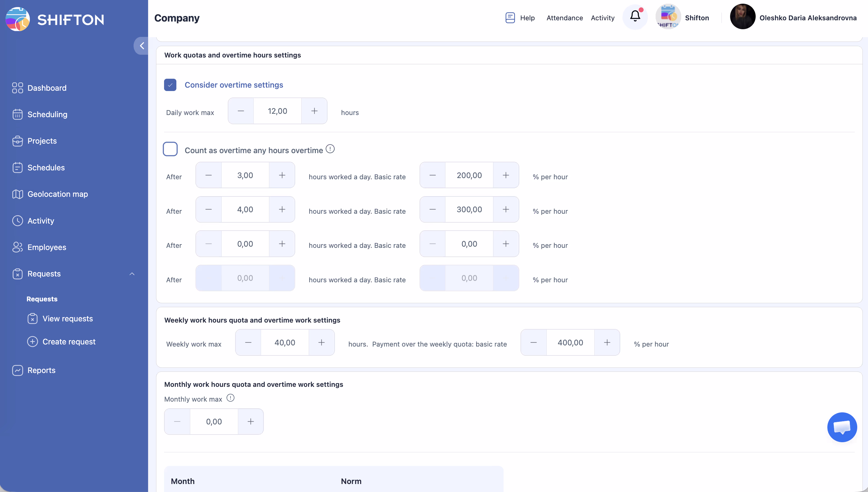Click the Help book icon
The width and height of the screenshot is (868, 492).
(x=510, y=18)
